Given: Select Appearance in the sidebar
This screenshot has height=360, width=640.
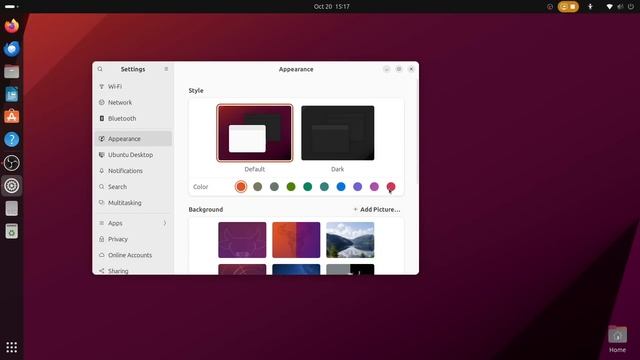Looking at the screenshot, I should click(x=133, y=139).
